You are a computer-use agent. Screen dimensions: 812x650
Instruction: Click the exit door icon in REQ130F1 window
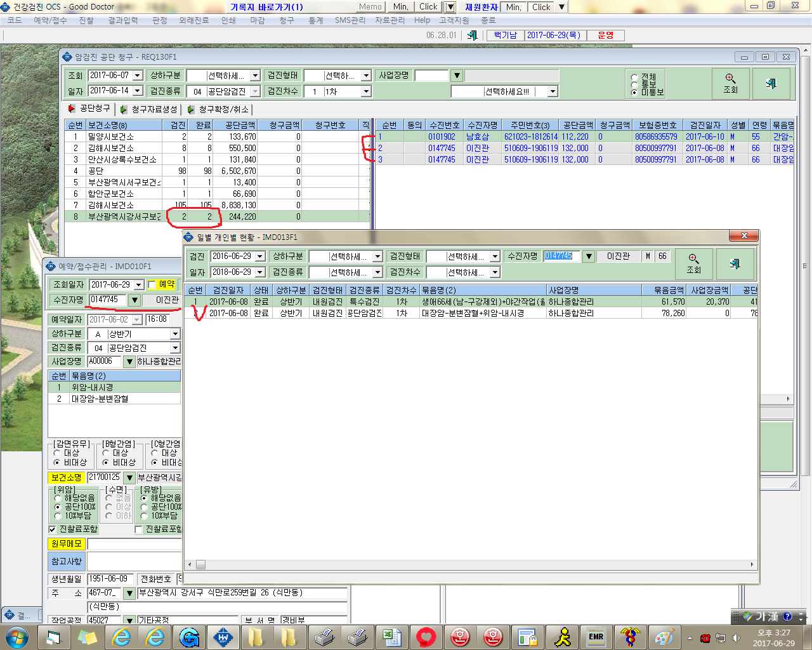[771, 83]
